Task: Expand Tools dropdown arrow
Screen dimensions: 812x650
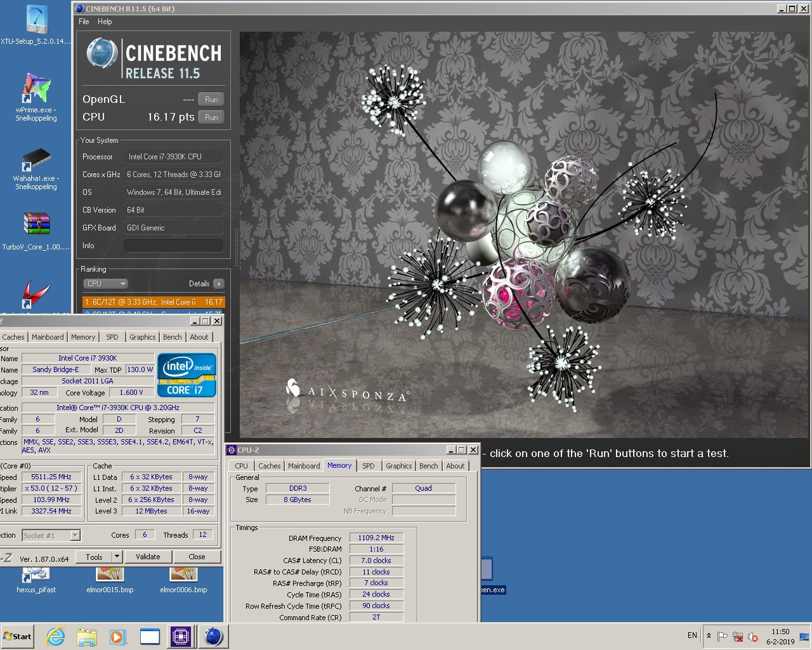Action: click(x=117, y=557)
